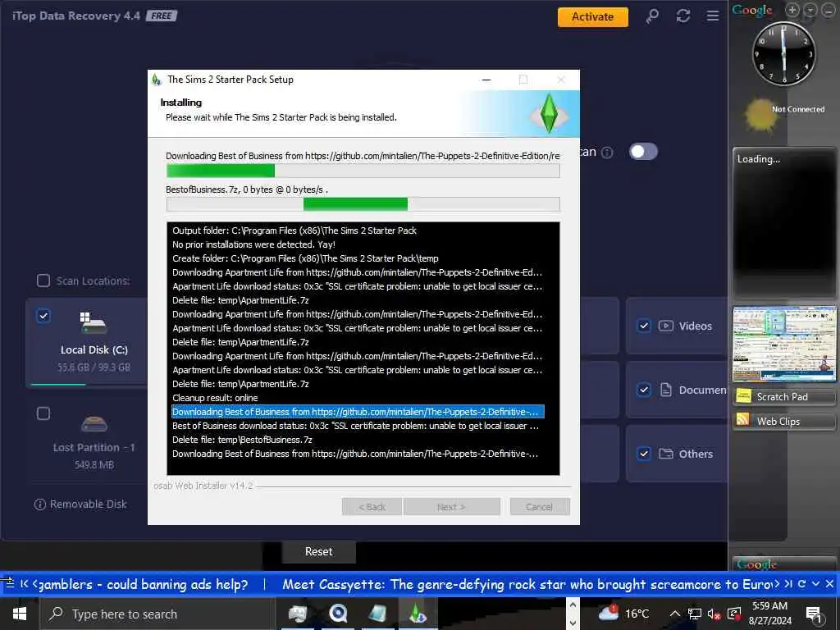Image resolution: width=840 pixels, height=630 pixels.
Task: Click the Sims installer icon in taskbar
Action: pos(418,614)
